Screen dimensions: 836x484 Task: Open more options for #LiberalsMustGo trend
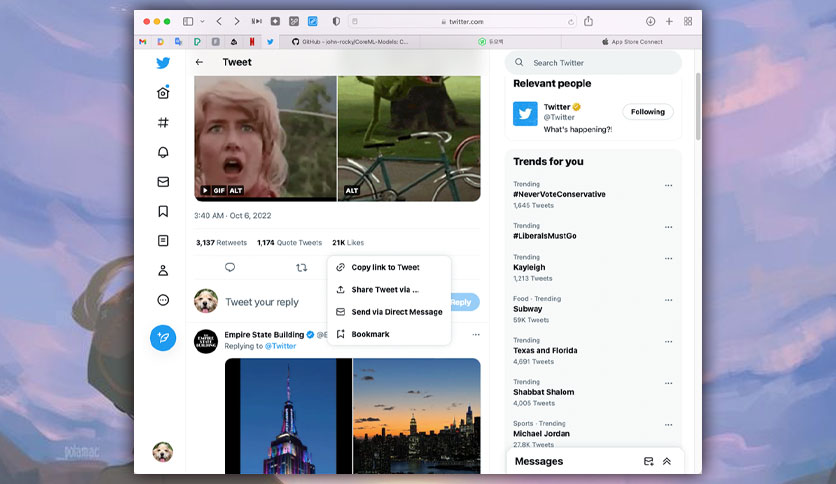[669, 227]
